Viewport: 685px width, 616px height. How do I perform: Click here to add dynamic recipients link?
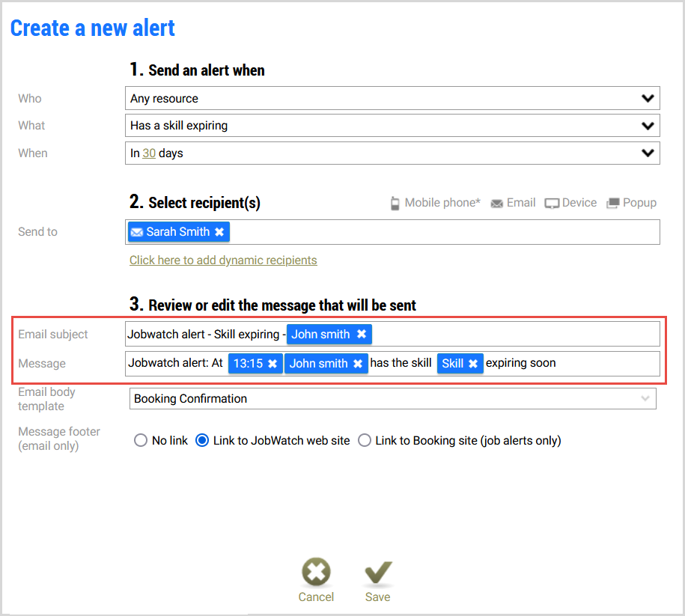[223, 260]
